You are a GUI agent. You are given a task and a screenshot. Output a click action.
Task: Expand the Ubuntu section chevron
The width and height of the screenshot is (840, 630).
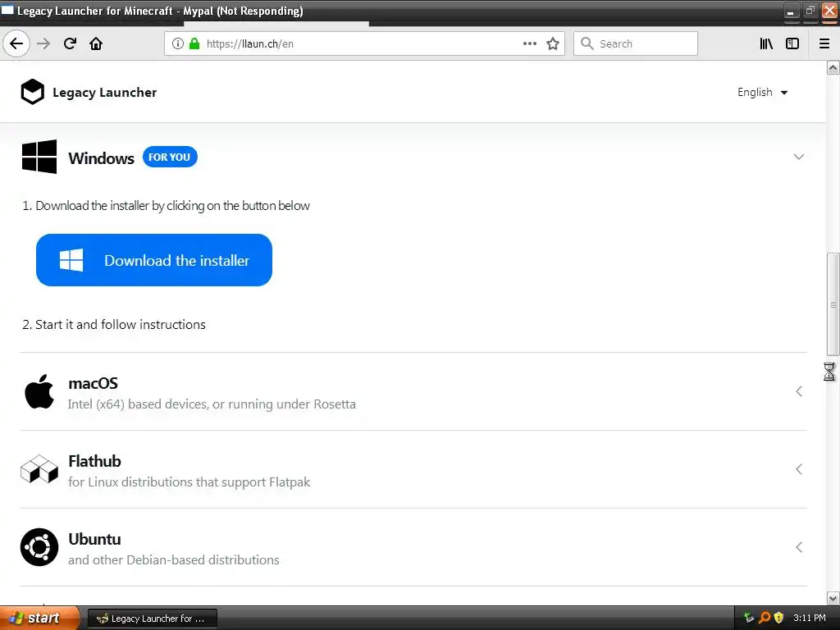pos(799,547)
